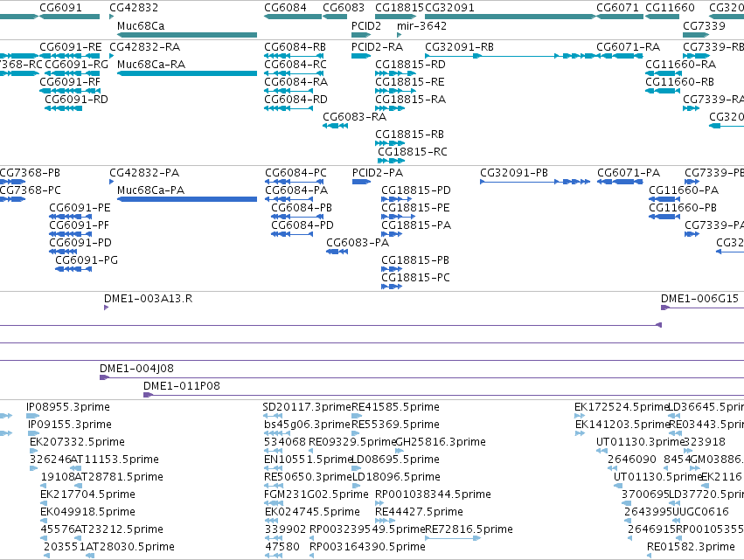The height and width of the screenshot is (560, 744).
Task: Select the CG6084-RD transcript label
Action: tap(296, 100)
